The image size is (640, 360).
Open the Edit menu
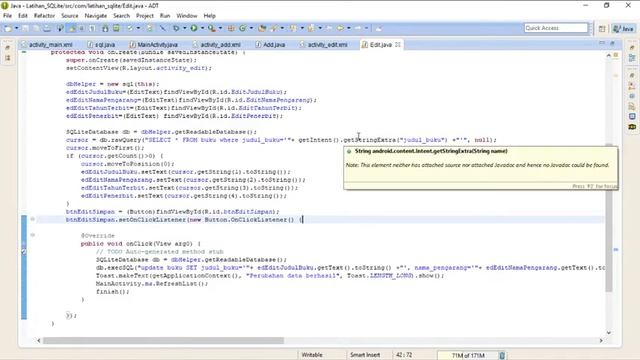coord(23,16)
